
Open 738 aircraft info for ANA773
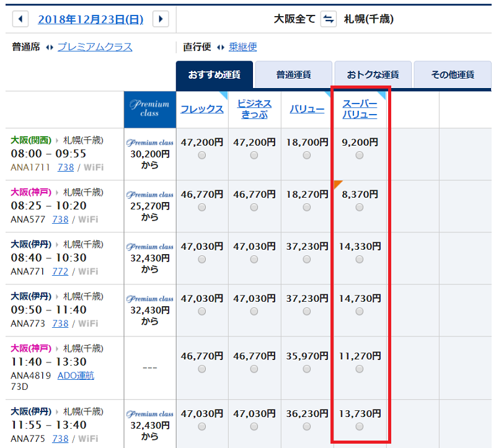60,323
